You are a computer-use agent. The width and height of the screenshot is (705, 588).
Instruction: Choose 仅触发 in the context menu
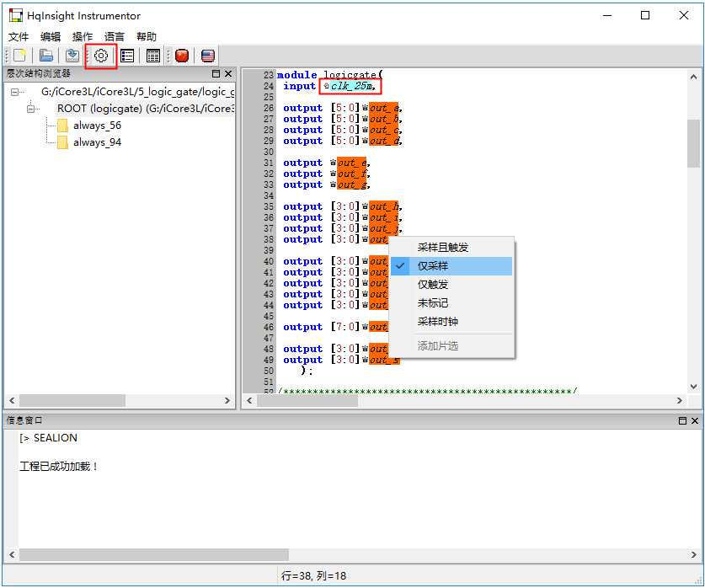(x=433, y=285)
